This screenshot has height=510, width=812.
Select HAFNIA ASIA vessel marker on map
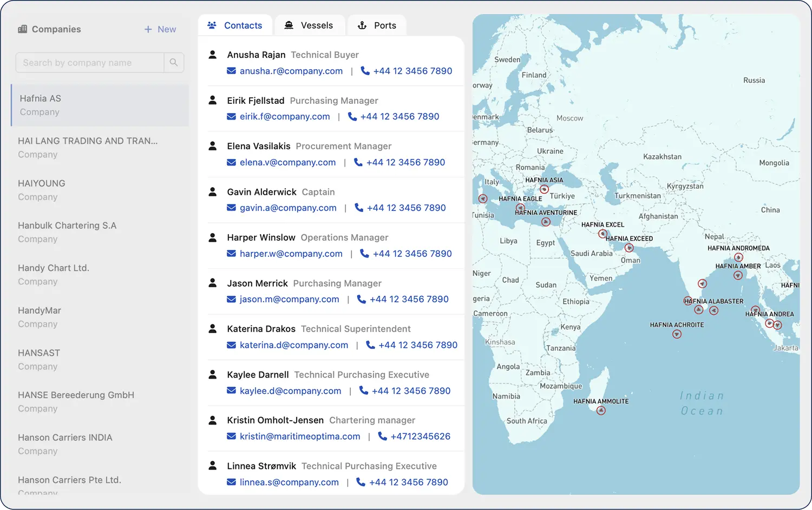point(544,189)
